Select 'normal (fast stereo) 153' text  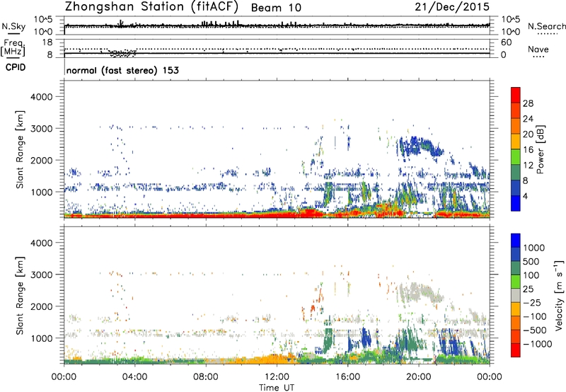point(122,70)
